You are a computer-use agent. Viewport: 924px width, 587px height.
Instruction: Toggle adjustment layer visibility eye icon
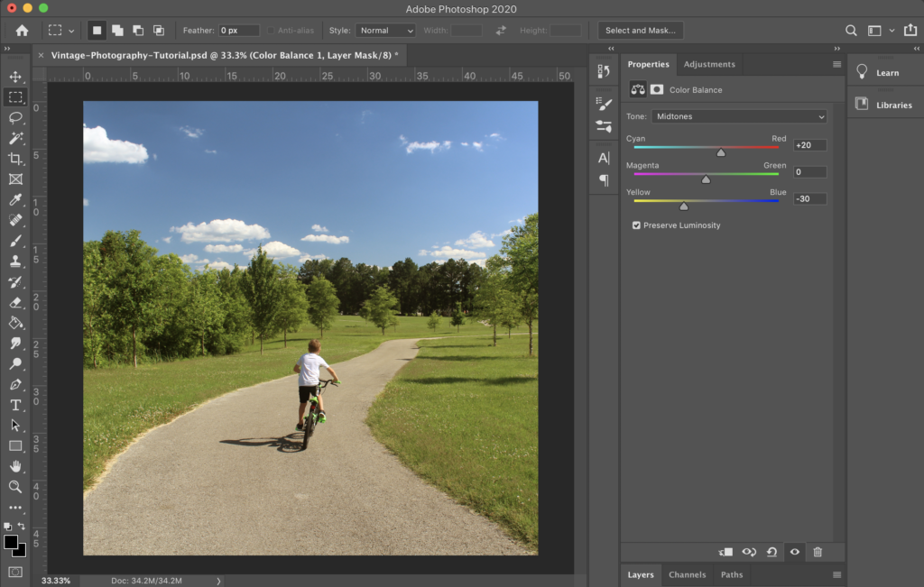pyautogui.click(x=795, y=552)
